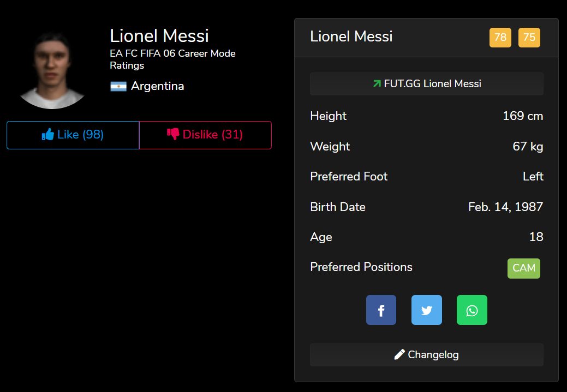The width and height of the screenshot is (567, 392).
Task: Click the Lionel Messi card title
Action: (351, 37)
